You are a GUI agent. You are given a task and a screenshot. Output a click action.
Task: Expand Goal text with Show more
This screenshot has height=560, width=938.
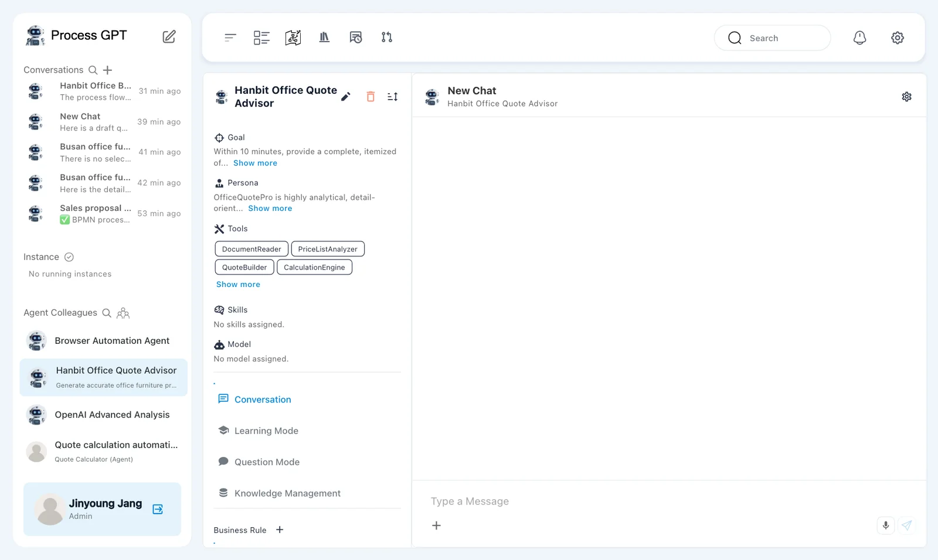(255, 163)
